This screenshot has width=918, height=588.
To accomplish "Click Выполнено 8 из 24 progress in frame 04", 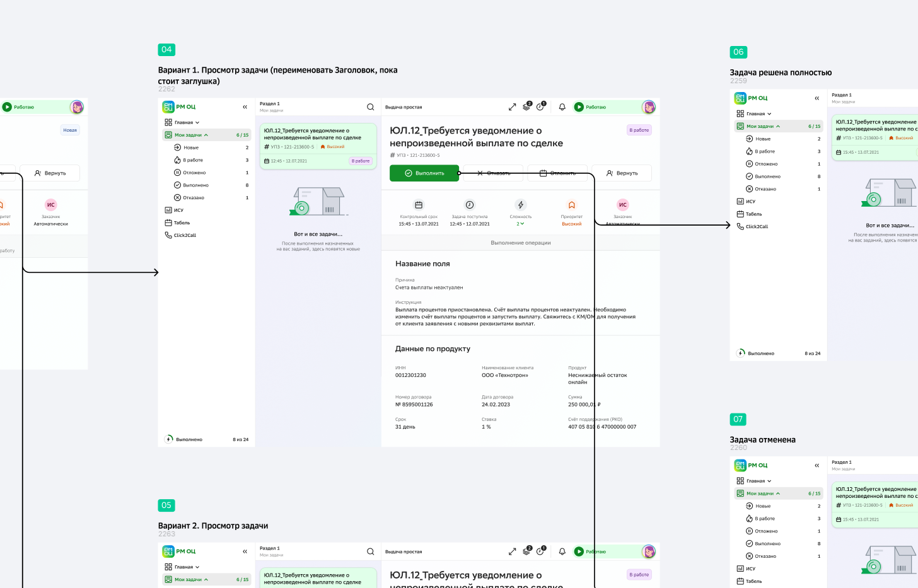I will pyautogui.click(x=206, y=439).
